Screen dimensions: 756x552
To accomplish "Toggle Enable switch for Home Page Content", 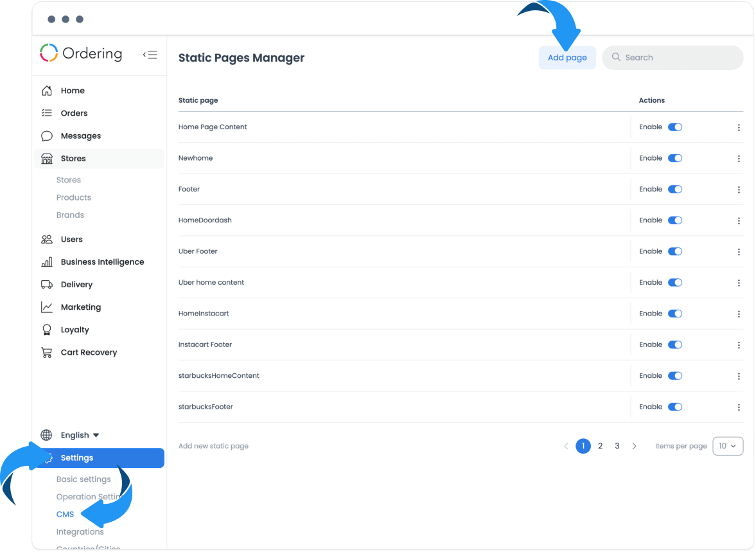I will tap(675, 127).
